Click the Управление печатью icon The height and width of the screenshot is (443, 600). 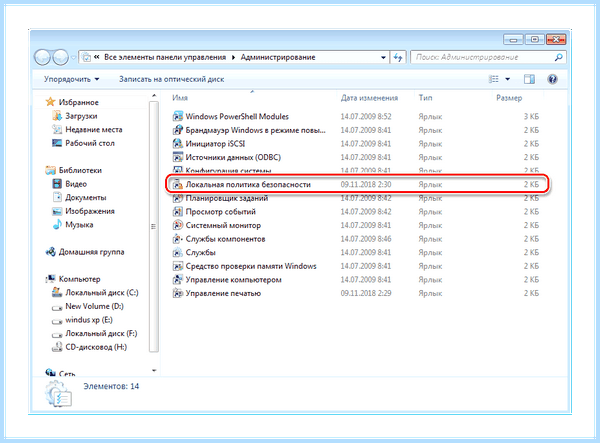(178, 293)
